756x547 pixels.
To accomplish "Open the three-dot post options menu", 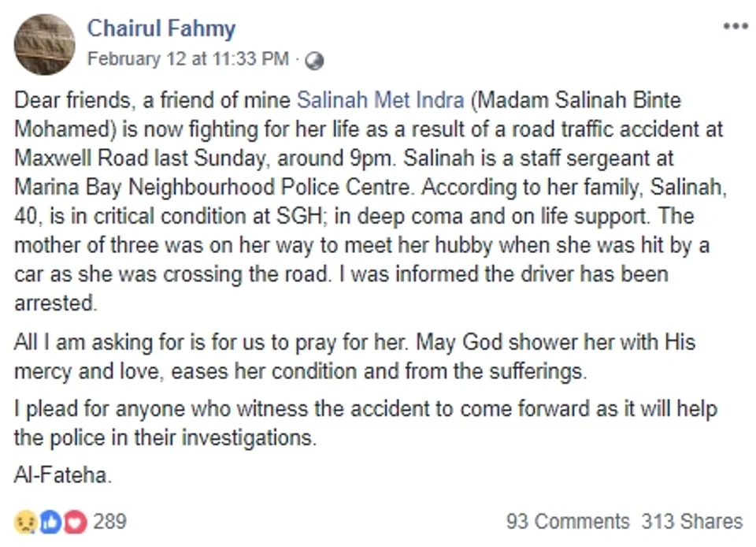I will point(735,26).
